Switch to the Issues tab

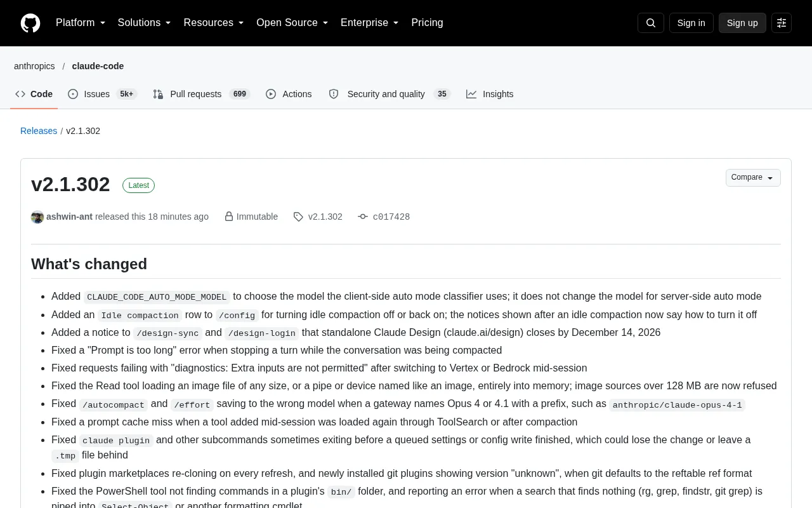(x=102, y=94)
